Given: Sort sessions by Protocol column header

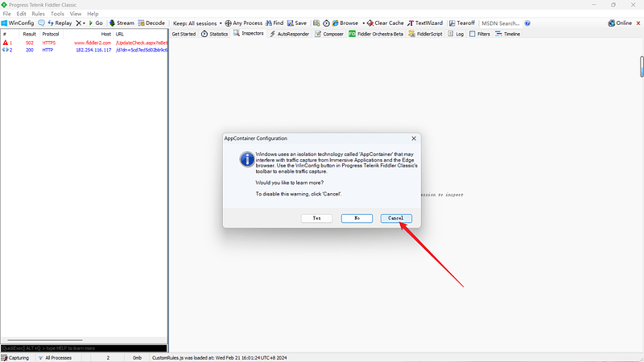Looking at the screenshot, I should 51,34.
